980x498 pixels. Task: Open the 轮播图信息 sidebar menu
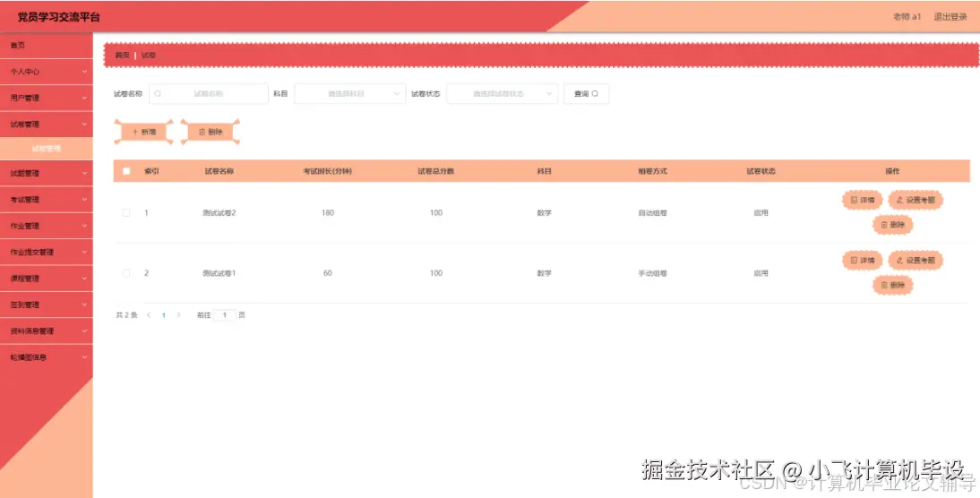click(x=47, y=357)
